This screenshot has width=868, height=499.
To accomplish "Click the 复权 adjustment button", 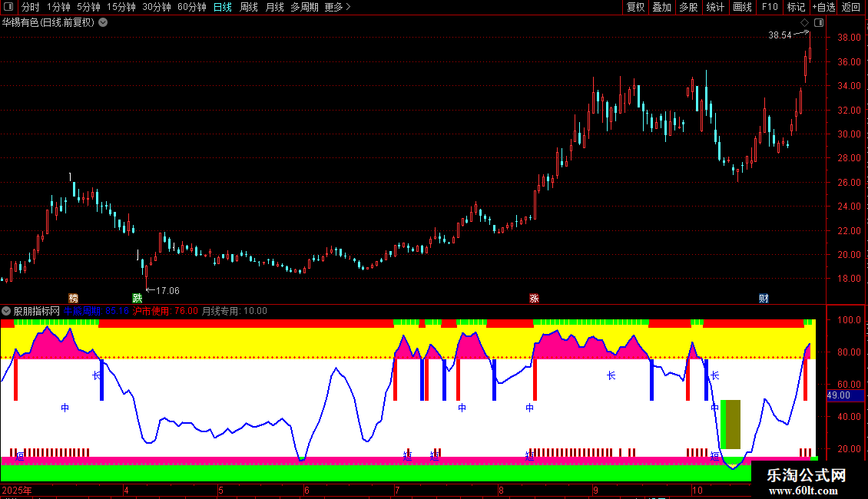I will 635,7.
